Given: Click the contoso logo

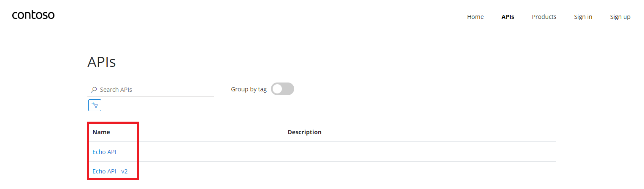Looking at the screenshot, I should (x=33, y=16).
